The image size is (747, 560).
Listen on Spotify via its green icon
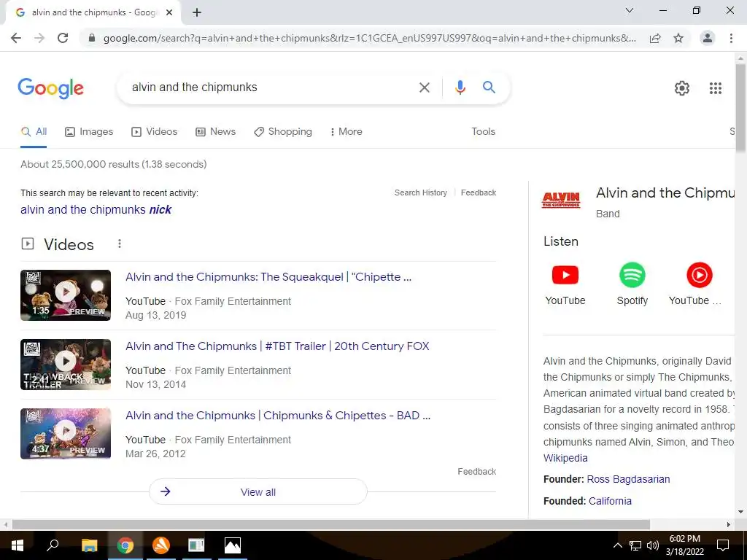632,275
